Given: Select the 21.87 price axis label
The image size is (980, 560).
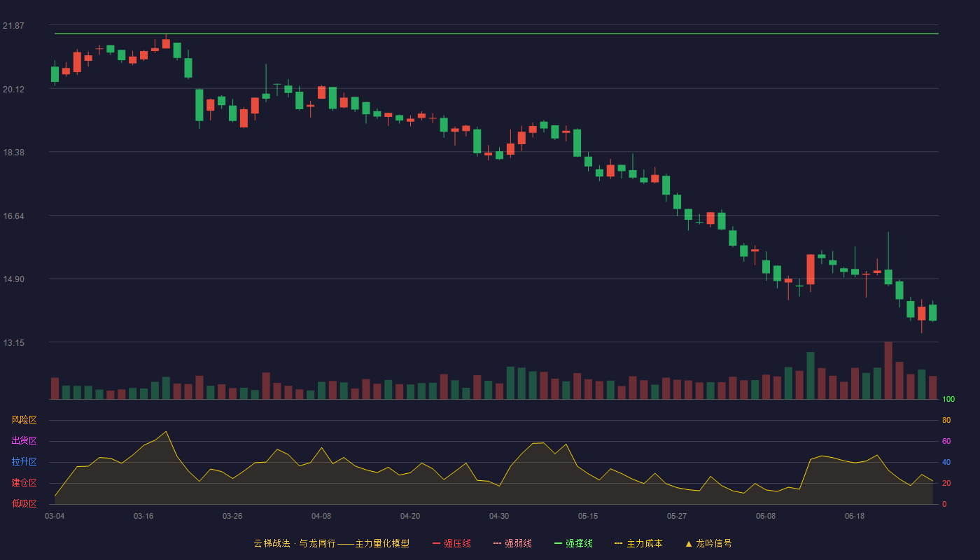Looking at the screenshot, I should (13, 26).
